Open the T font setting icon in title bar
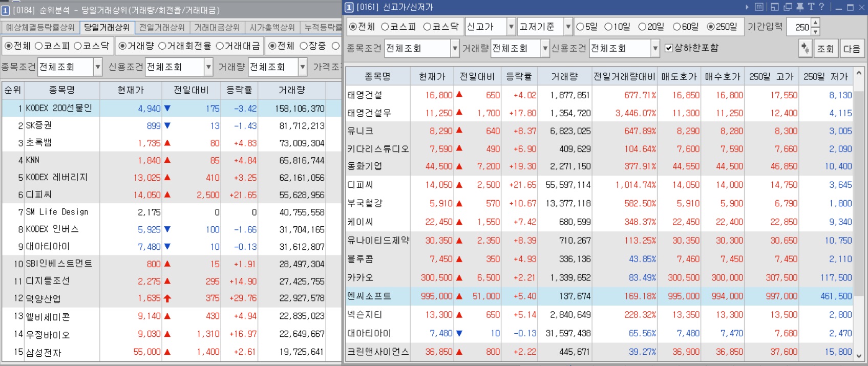This screenshot has height=366, width=868. tap(811, 7)
